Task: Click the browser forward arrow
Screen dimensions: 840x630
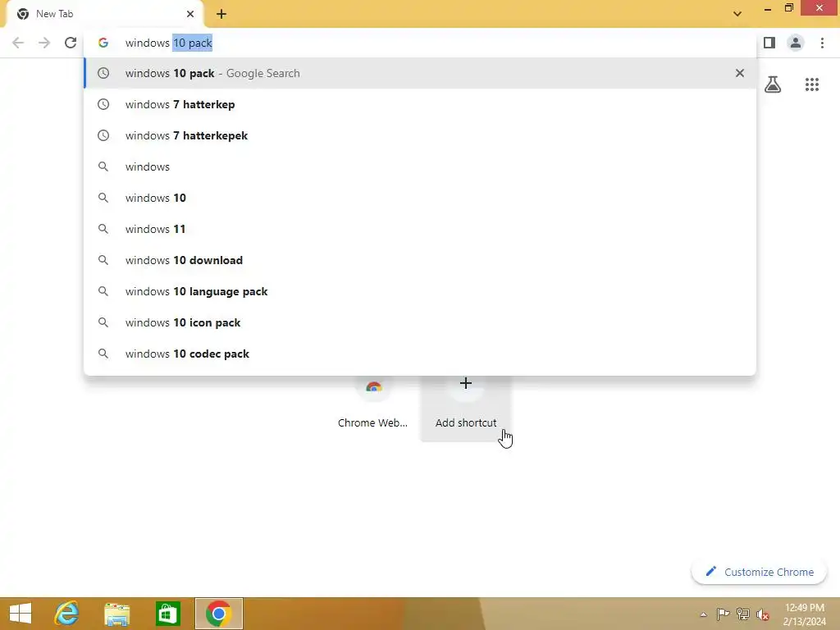Action: point(44,43)
